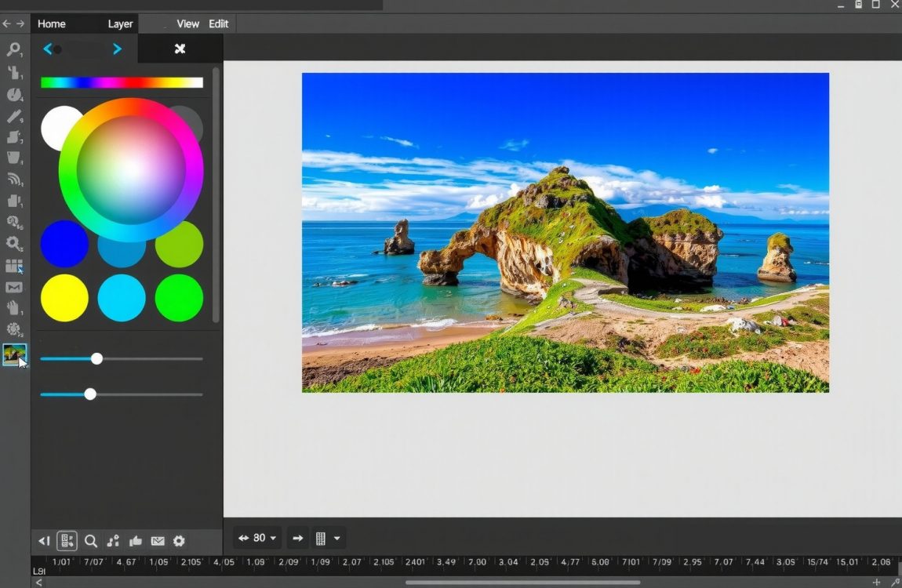Select the hand tool in left toolbar
Image resolution: width=902 pixels, height=588 pixels.
(x=14, y=308)
